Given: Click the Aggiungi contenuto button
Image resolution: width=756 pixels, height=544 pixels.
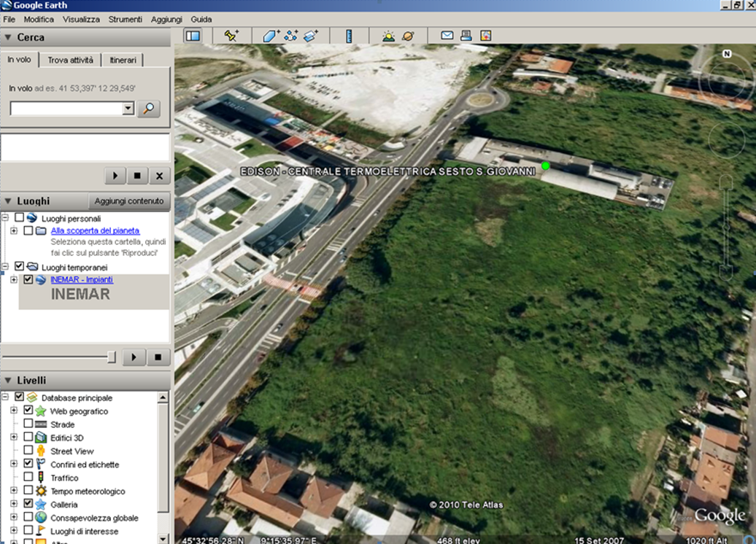Looking at the screenshot, I should [x=128, y=201].
